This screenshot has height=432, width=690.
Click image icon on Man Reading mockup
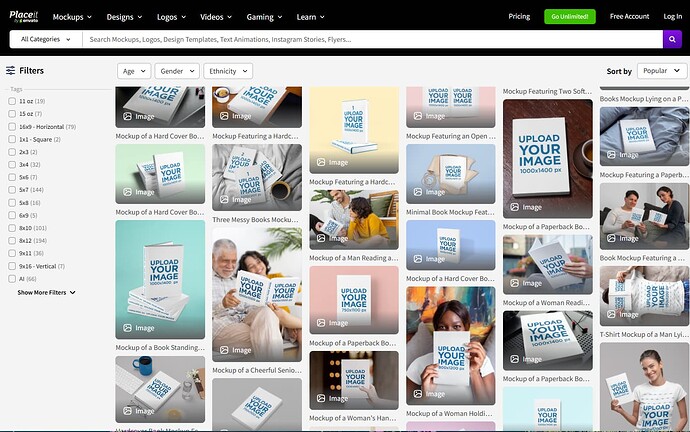pos(321,238)
